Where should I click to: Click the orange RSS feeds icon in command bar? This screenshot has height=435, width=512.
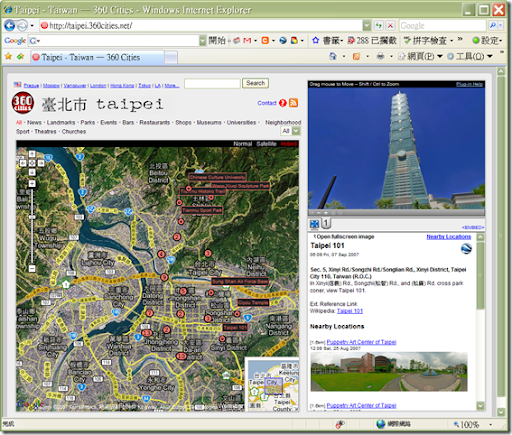[x=356, y=56]
